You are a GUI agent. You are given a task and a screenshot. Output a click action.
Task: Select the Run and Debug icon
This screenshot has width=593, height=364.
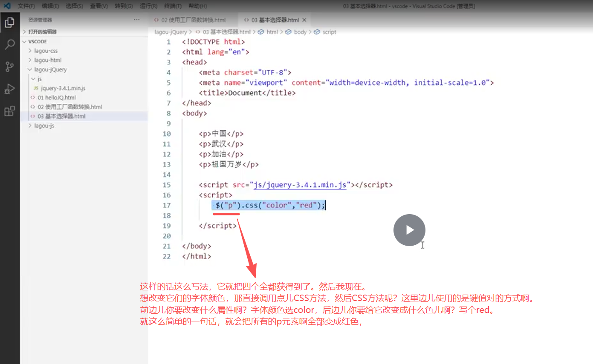coord(10,89)
